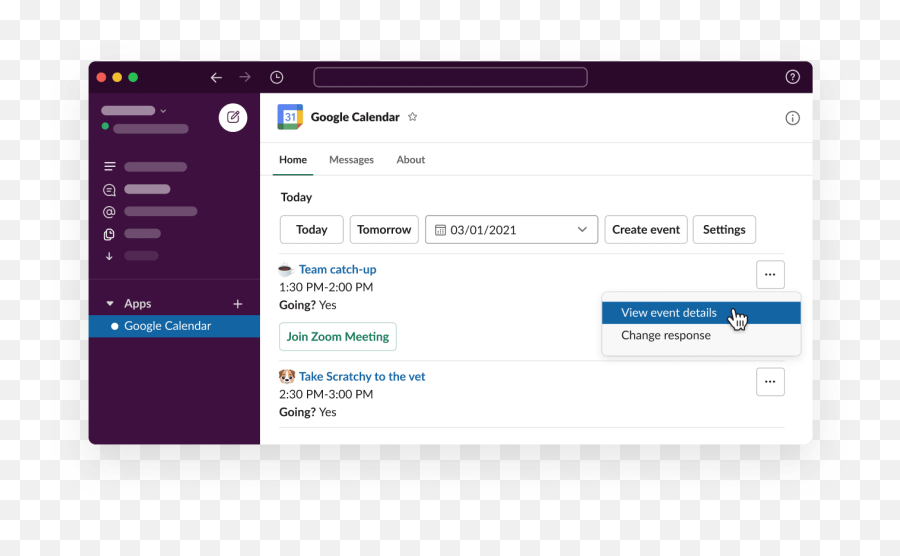
Task: Open the threads list icon in sidebar
Action: [x=110, y=166]
